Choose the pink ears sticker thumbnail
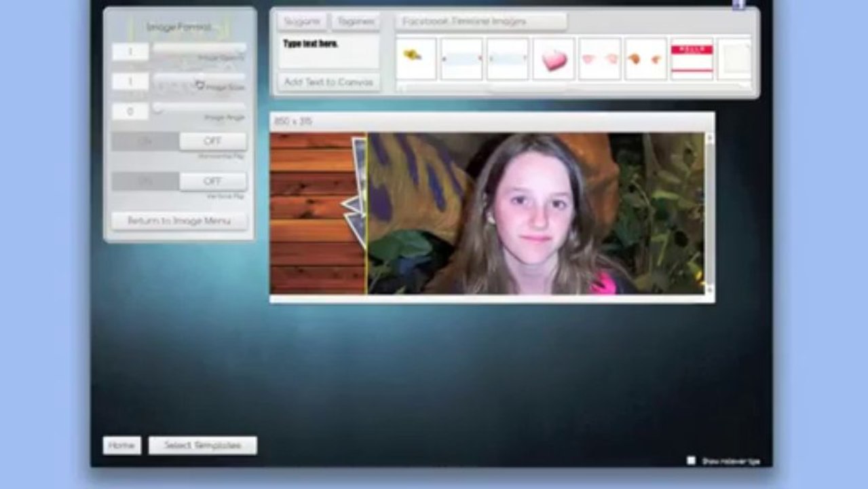This screenshot has width=868, height=489. (x=600, y=59)
